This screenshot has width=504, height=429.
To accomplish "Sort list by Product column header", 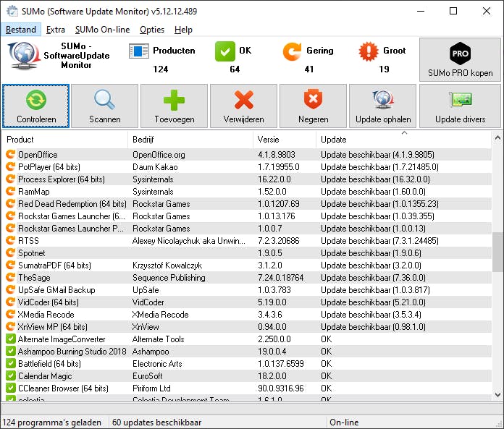I will [x=65, y=140].
